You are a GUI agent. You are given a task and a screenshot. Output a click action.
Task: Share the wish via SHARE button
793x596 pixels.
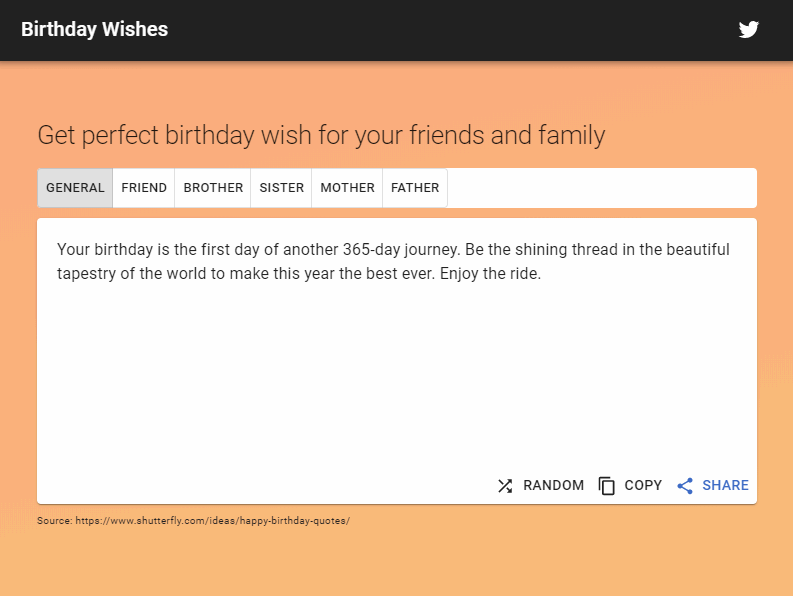point(713,486)
